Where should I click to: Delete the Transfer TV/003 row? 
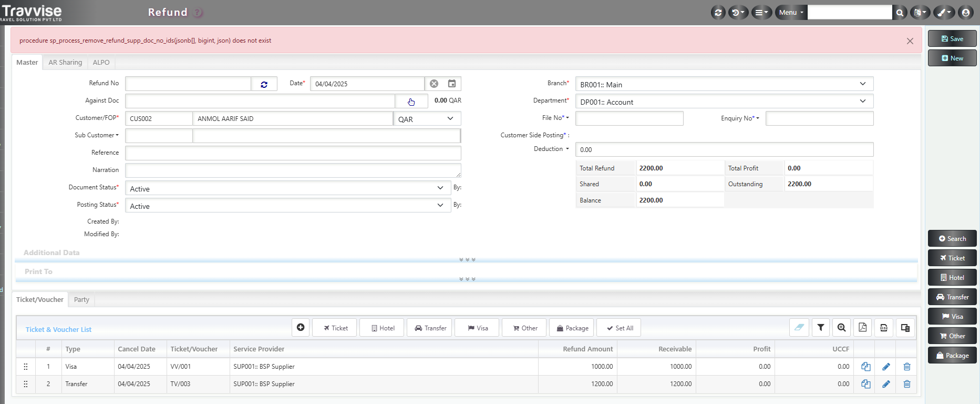[x=907, y=384]
